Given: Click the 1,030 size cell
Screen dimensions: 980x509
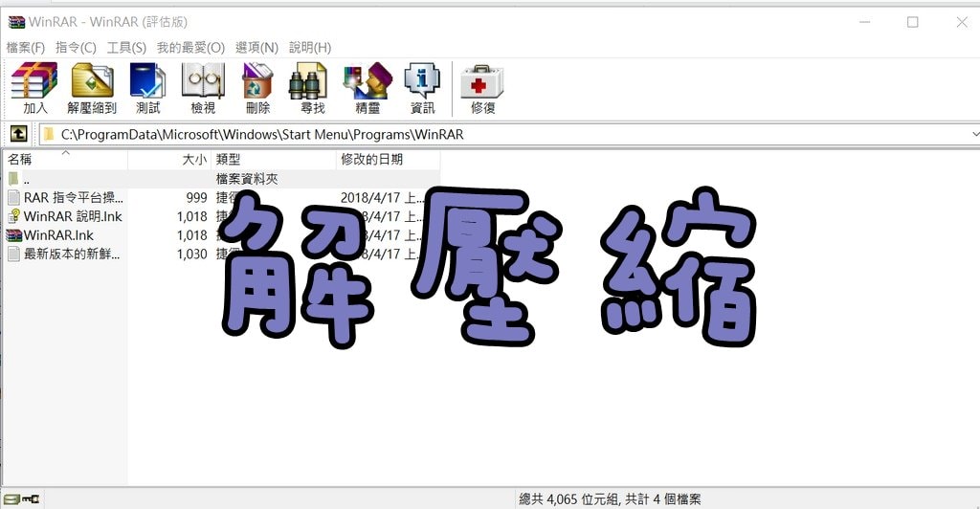Looking at the screenshot, I should tap(191, 254).
